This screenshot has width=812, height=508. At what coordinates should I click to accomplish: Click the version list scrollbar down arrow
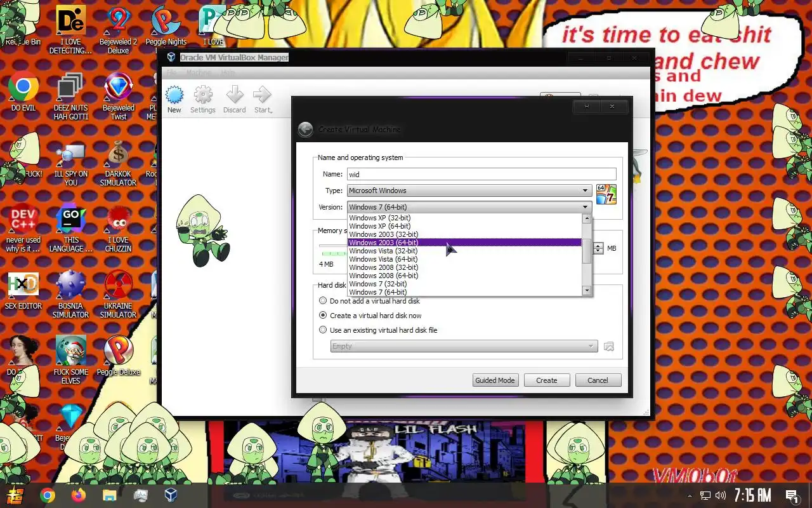587,291
